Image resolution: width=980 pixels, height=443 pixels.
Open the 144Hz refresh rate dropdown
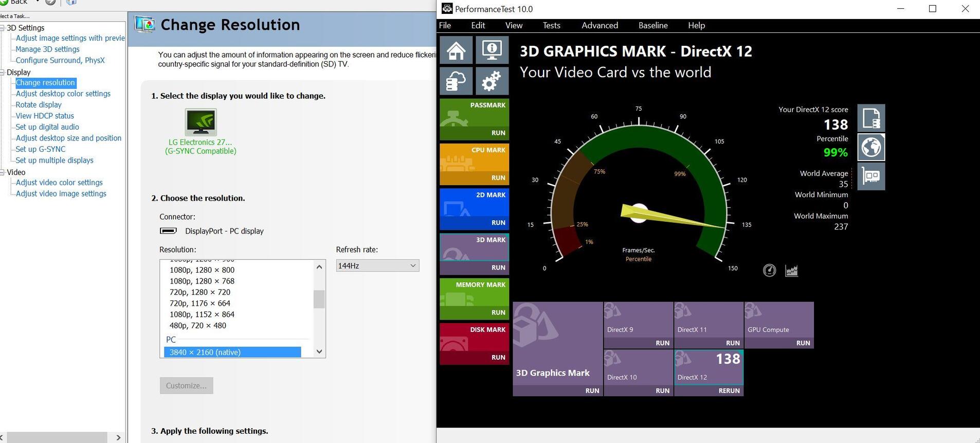377,265
